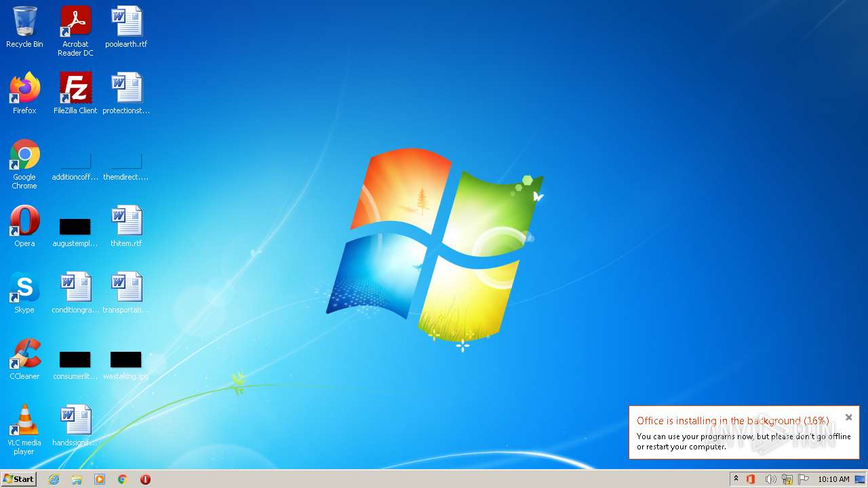Screen dimensions: 868x488
Task: Select the Skype desktop shortcut
Action: (x=24, y=293)
